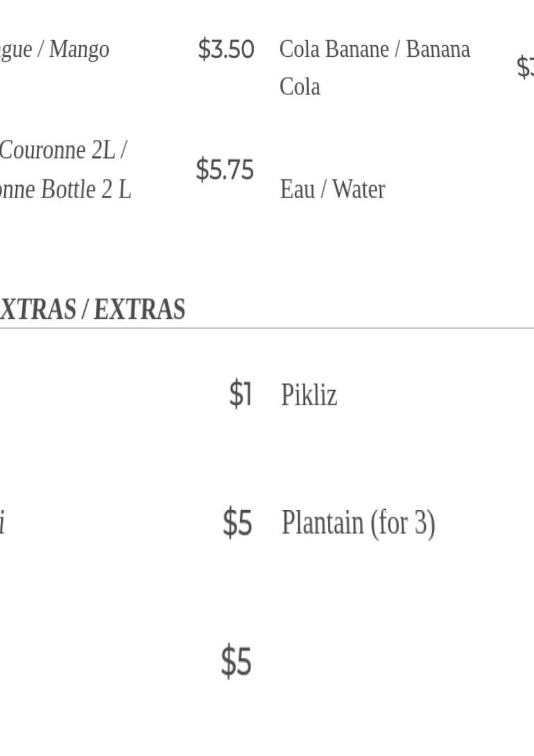Click the standalone word "Cola" on second line

(x=300, y=87)
